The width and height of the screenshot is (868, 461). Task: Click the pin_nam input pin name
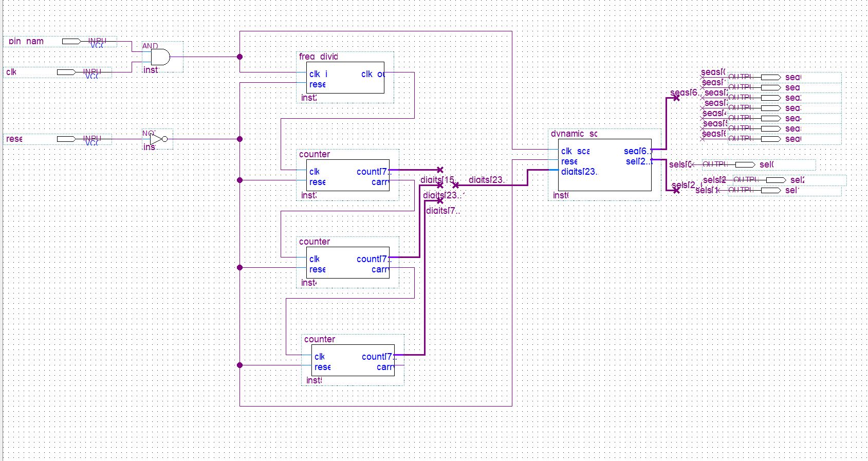tap(26, 41)
